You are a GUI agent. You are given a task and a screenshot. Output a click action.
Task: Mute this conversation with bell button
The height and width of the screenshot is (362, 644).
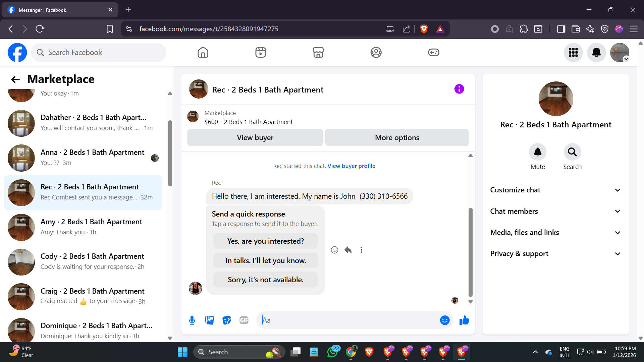(x=537, y=153)
